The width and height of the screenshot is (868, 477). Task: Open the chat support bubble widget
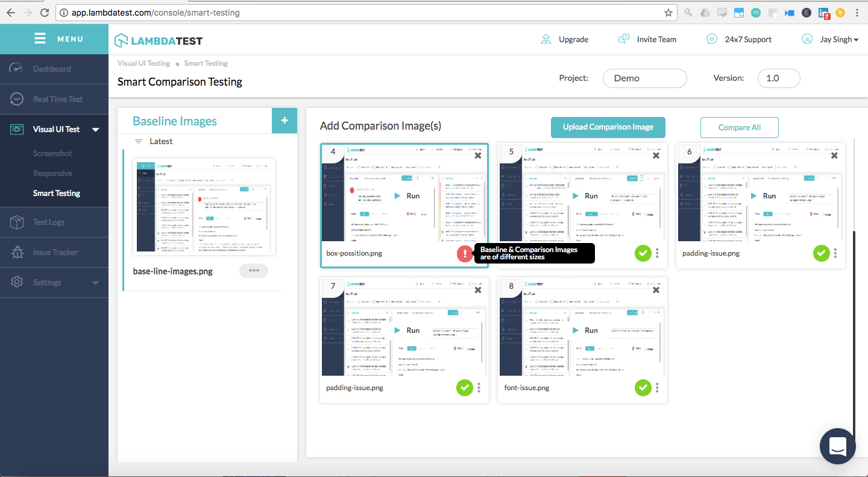pyautogui.click(x=837, y=446)
